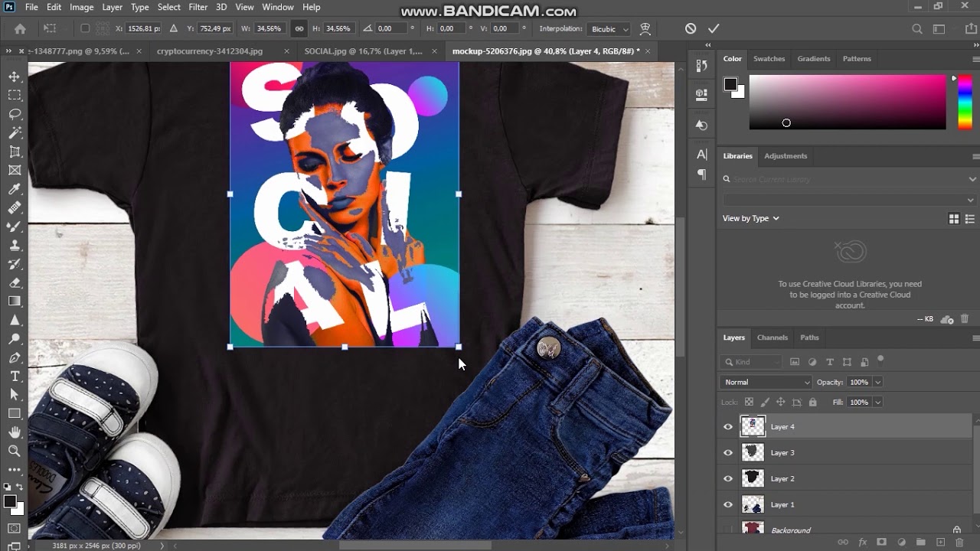Click the foreground color swatch in Color panel
980x551 pixels.
tap(730, 84)
